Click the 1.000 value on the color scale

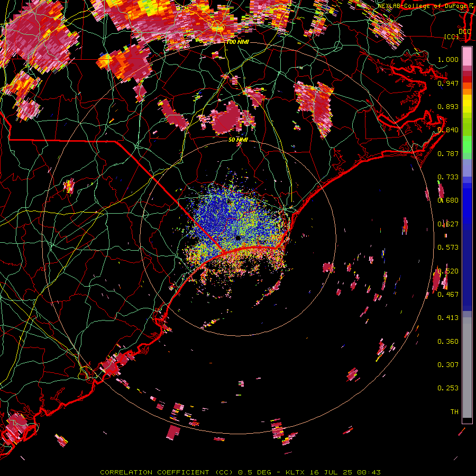click(x=448, y=59)
